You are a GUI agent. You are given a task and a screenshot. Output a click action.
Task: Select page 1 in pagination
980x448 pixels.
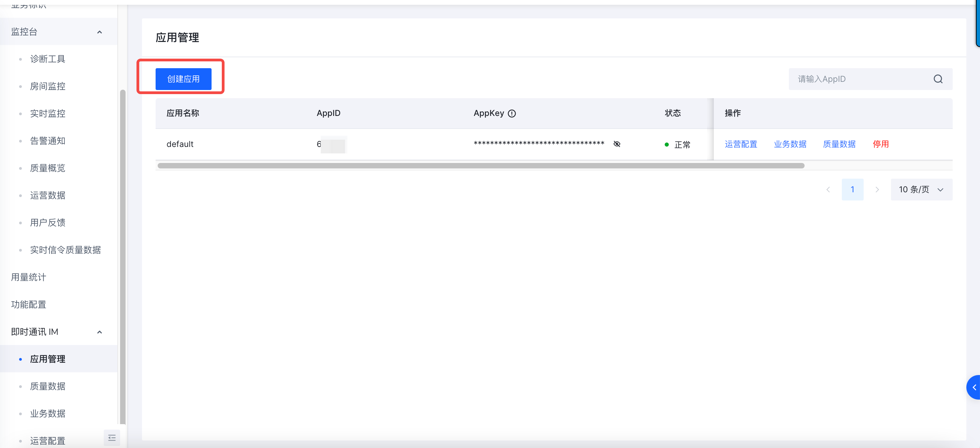pyautogui.click(x=853, y=190)
